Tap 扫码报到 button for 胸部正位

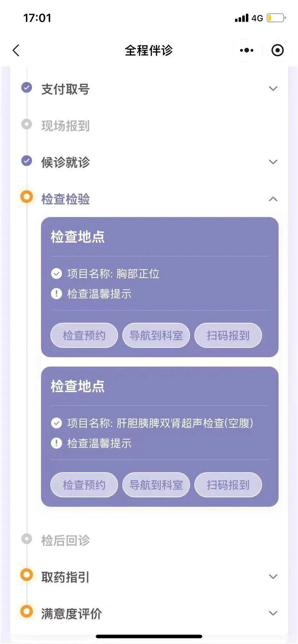point(228,336)
